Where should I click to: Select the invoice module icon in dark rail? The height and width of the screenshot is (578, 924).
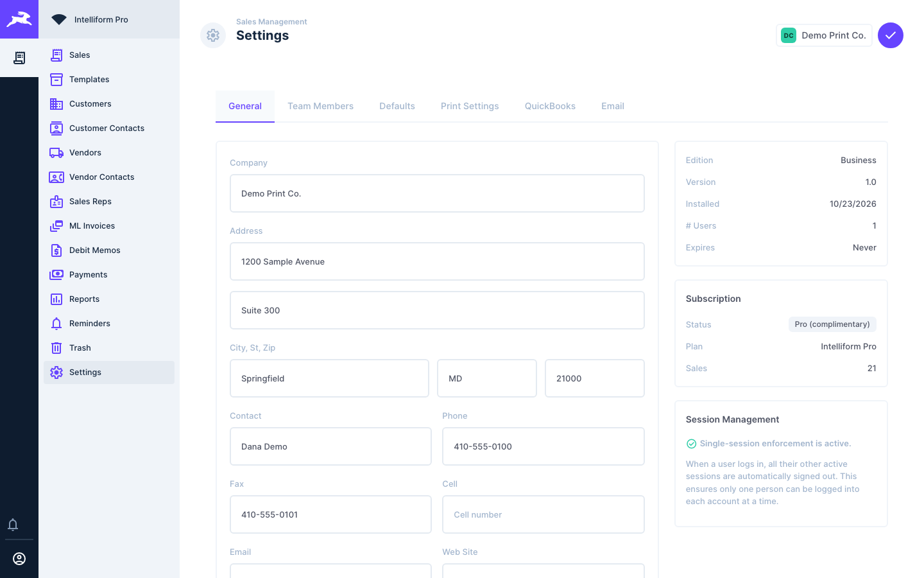coord(19,58)
